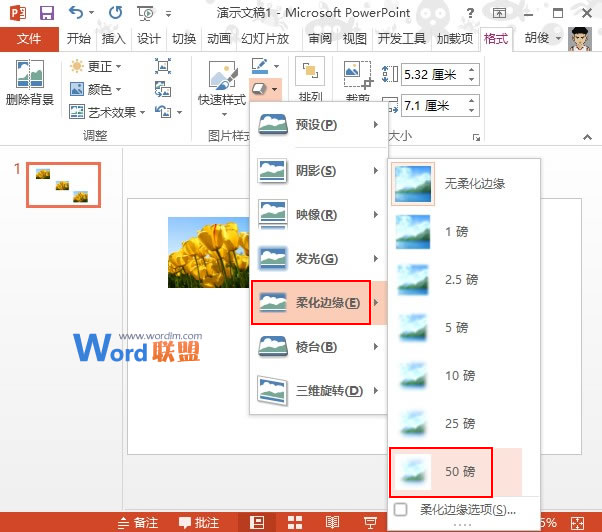Open the 柔化边缘(E) submenu
This screenshot has height=532, width=602.
pos(318,302)
